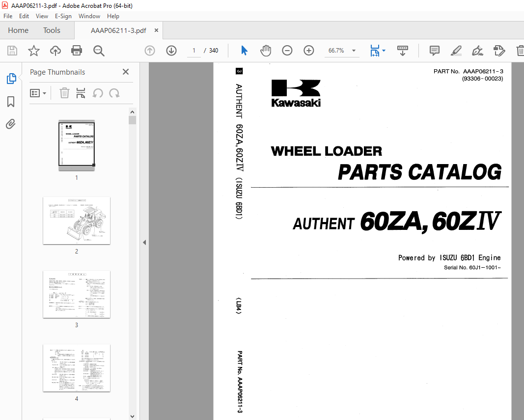Click 'PARTS CATALOG' title text

419,172
